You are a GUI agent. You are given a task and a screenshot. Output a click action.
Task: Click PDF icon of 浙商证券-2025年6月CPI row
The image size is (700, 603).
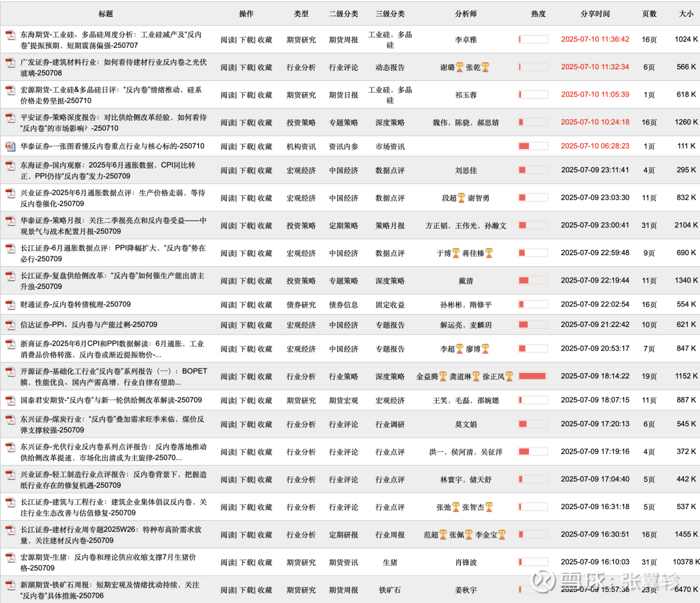coord(10,345)
